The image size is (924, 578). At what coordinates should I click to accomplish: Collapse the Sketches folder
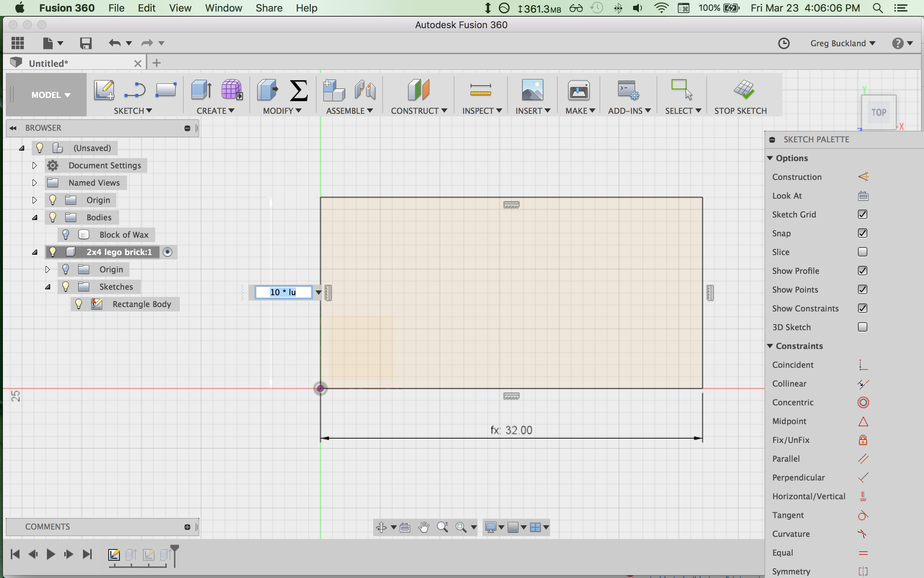pyautogui.click(x=47, y=287)
